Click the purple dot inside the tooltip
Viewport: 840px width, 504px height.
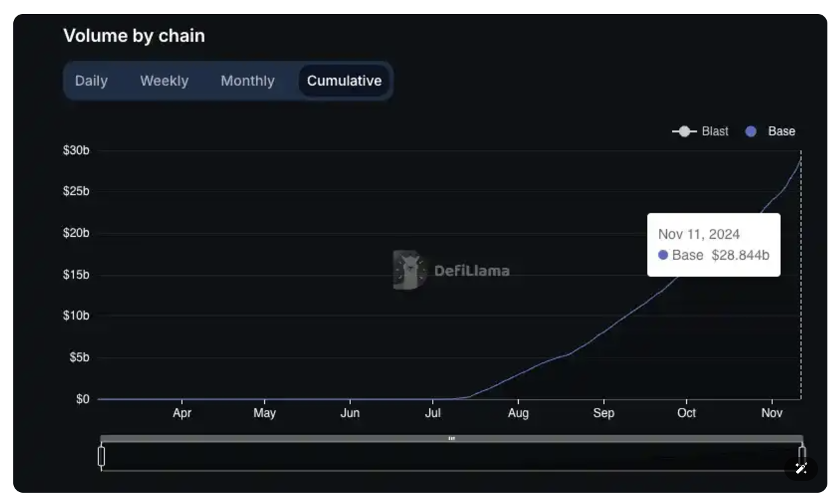[x=663, y=255]
